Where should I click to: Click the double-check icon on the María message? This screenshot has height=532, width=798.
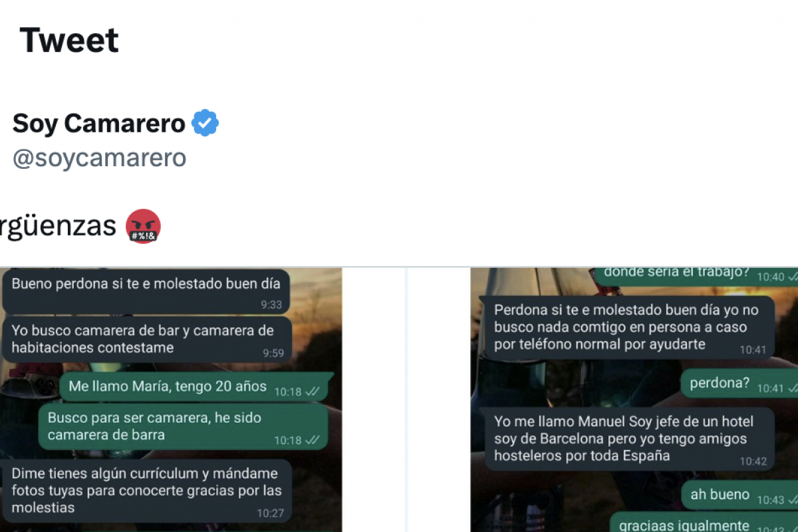(313, 392)
